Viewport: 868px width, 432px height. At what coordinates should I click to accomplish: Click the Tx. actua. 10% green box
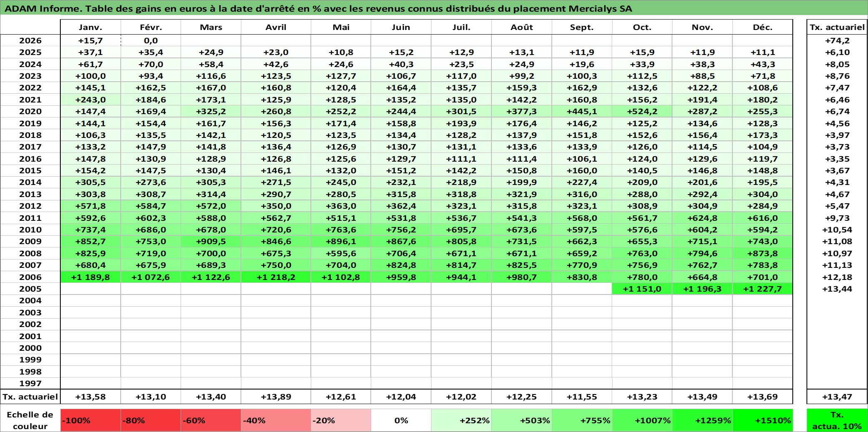click(x=837, y=420)
